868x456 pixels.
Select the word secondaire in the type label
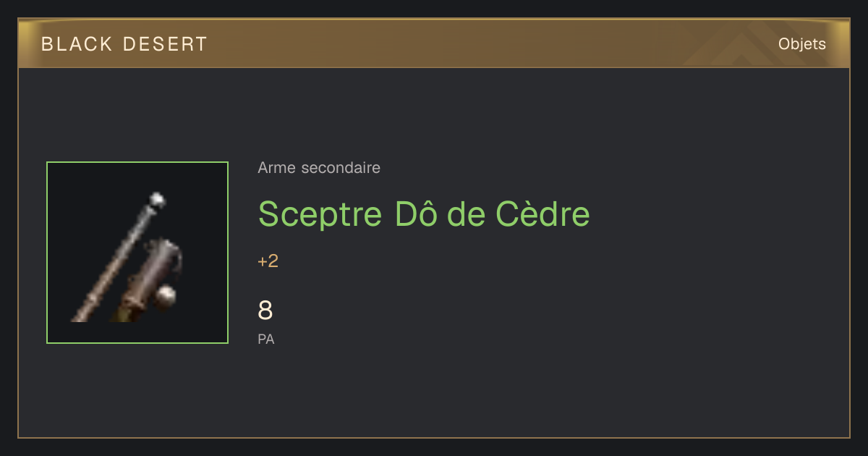(340, 168)
